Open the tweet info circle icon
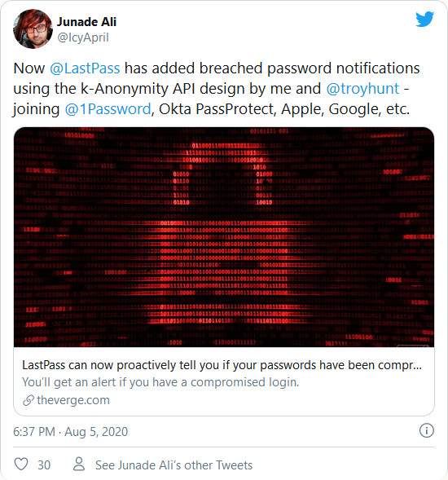The width and height of the screenshot is (448, 480). [x=426, y=431]
